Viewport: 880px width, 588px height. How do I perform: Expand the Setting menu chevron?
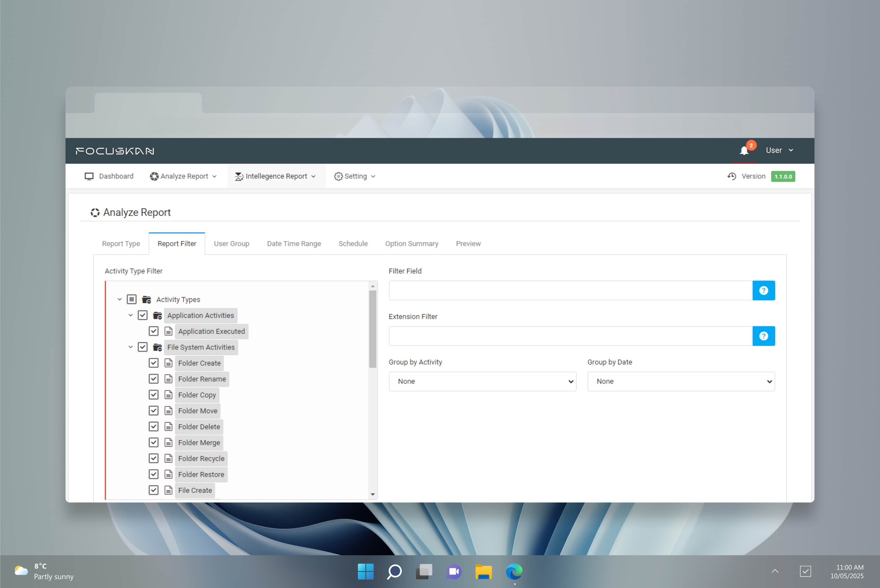(x=373, y=177)
